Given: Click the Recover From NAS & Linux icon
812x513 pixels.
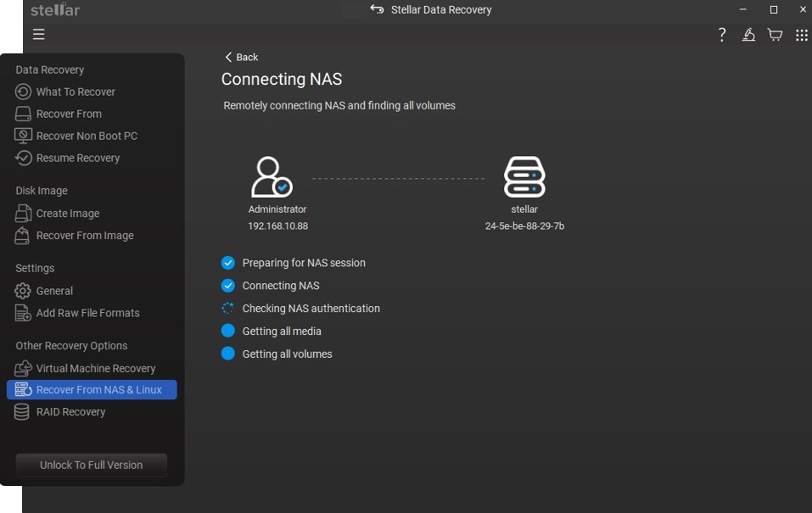Looking at the screenshot, I should [23, 389].
